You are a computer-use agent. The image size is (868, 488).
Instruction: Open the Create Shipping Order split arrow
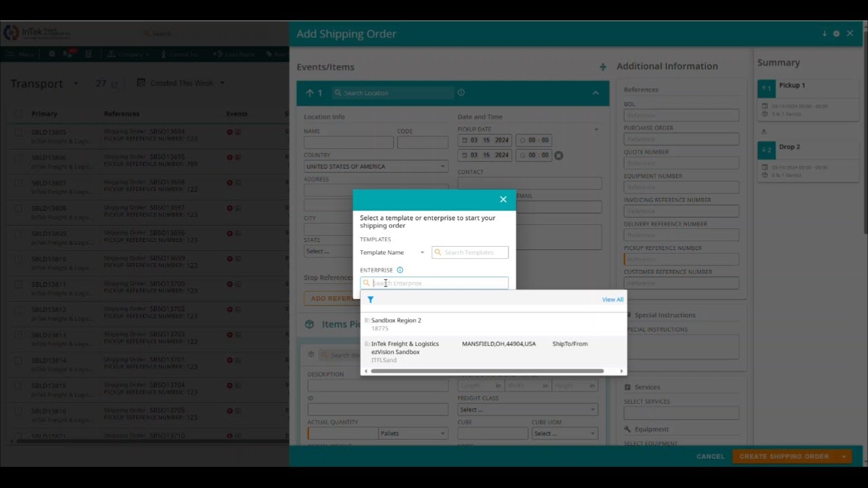point(844,457)
